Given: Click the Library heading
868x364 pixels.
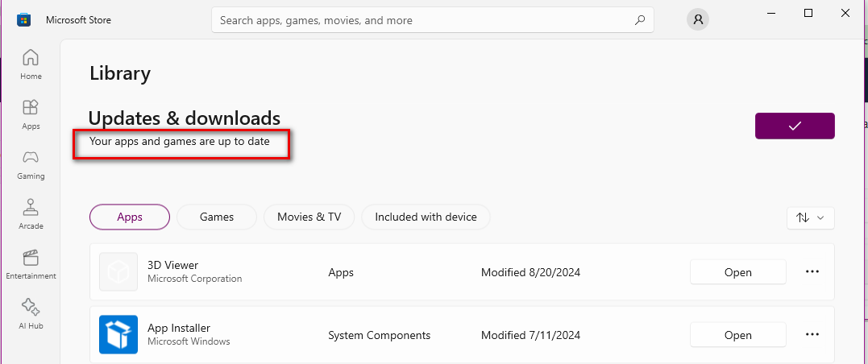Looking at the screenshot, I should coord(120,73).
